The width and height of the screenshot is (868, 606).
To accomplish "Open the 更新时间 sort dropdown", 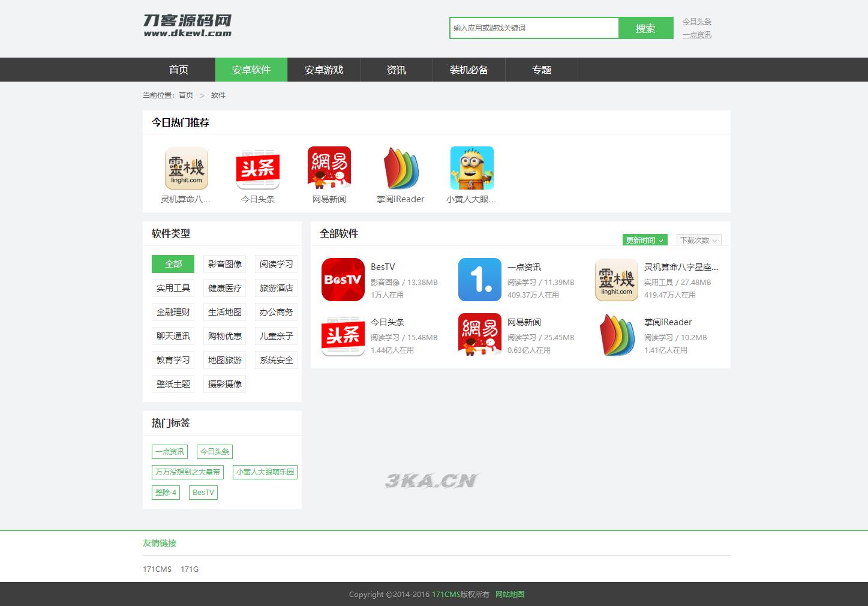I will tap(644, 239).
